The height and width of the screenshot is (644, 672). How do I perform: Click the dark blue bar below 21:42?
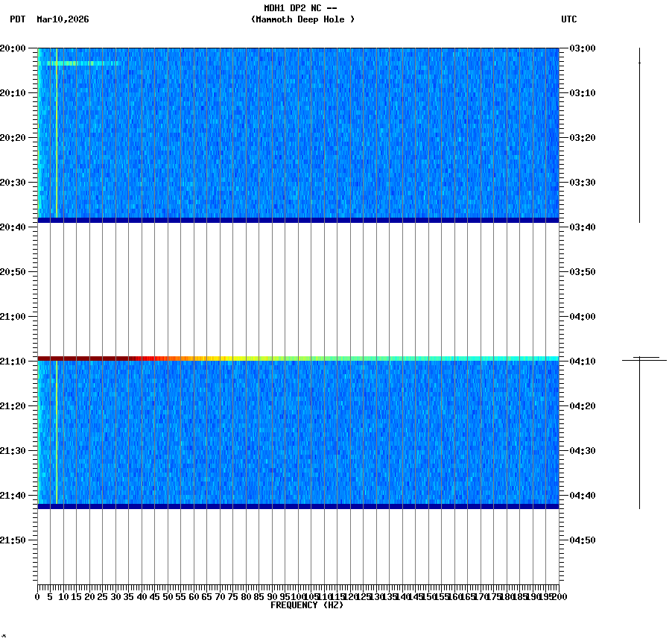pyautogui.click(x=298, y=506)
